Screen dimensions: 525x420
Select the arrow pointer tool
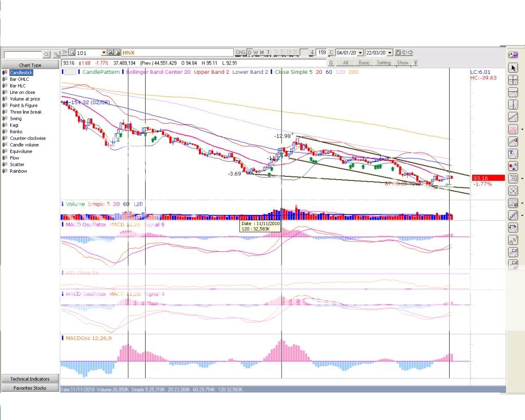tap(513, 68)
